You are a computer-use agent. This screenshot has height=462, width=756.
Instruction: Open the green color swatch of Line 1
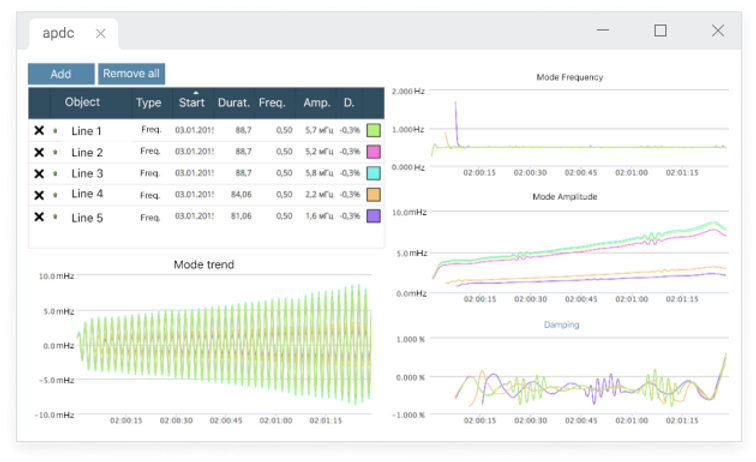[x=374, y=130]
